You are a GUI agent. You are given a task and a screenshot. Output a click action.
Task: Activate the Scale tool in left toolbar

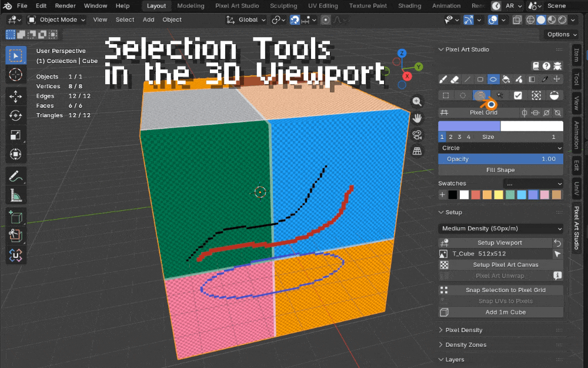click(x=15, y=135)
